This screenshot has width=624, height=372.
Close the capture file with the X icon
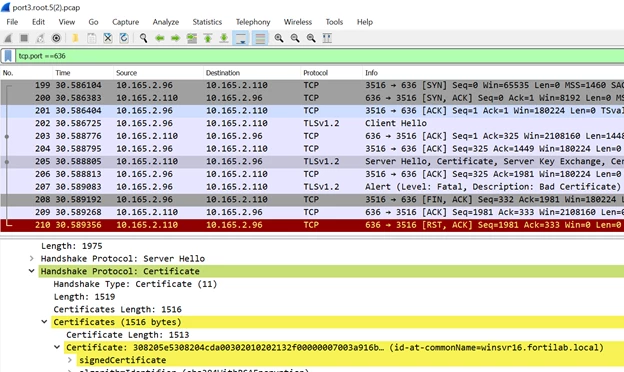108,38
